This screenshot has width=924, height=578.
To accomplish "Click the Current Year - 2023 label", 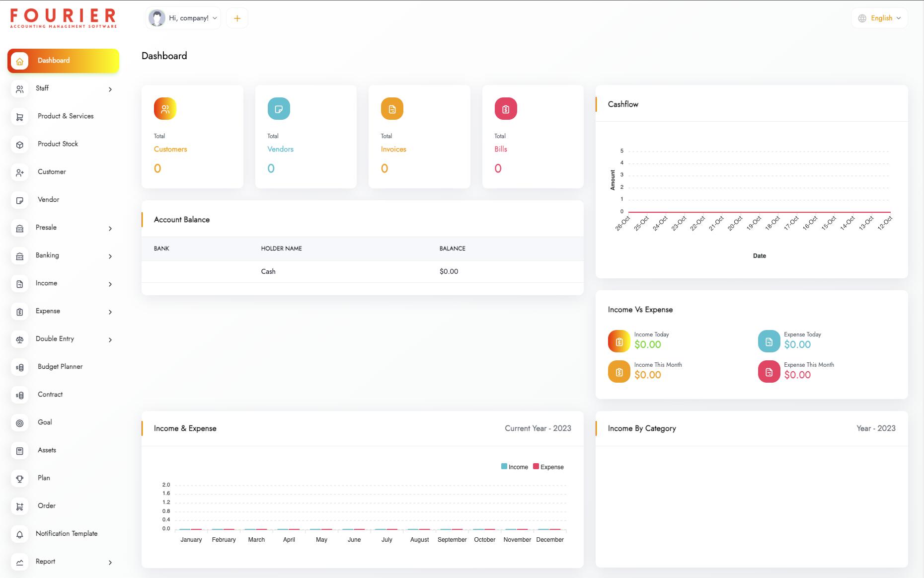I will (538, 428).
